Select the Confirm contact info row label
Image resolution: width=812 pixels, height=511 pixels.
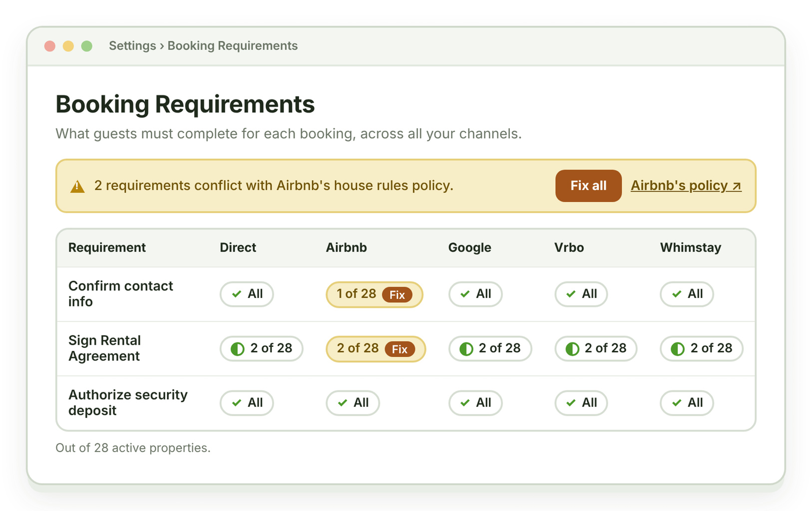pos(120,294)
